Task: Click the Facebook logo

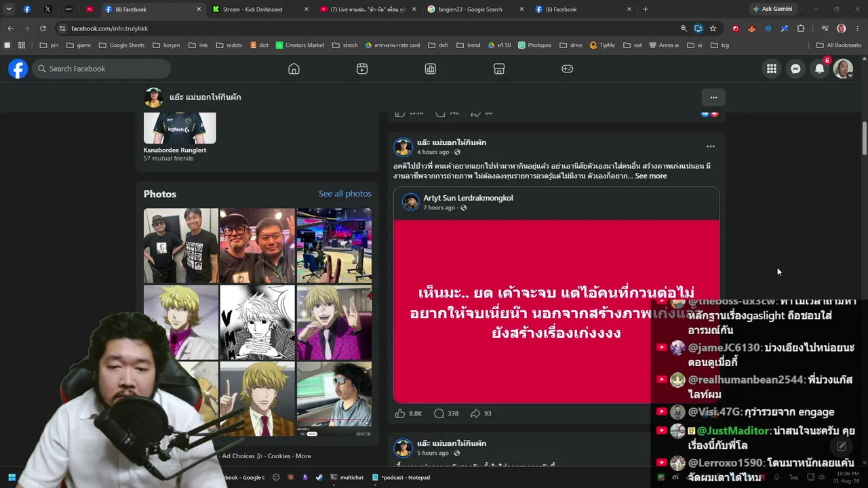Action: pyautogui.click(x=18, y=68)
